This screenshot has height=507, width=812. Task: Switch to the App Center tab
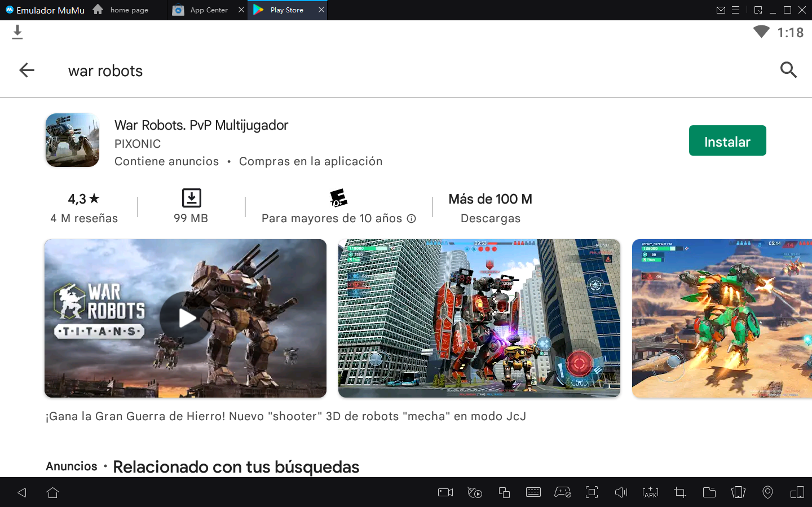(208, 10)
